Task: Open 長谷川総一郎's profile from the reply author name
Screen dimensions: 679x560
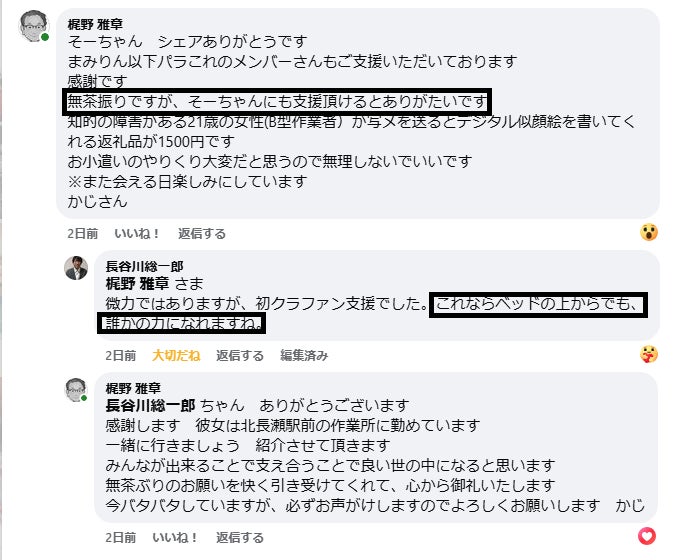Action: coord(144,266)
